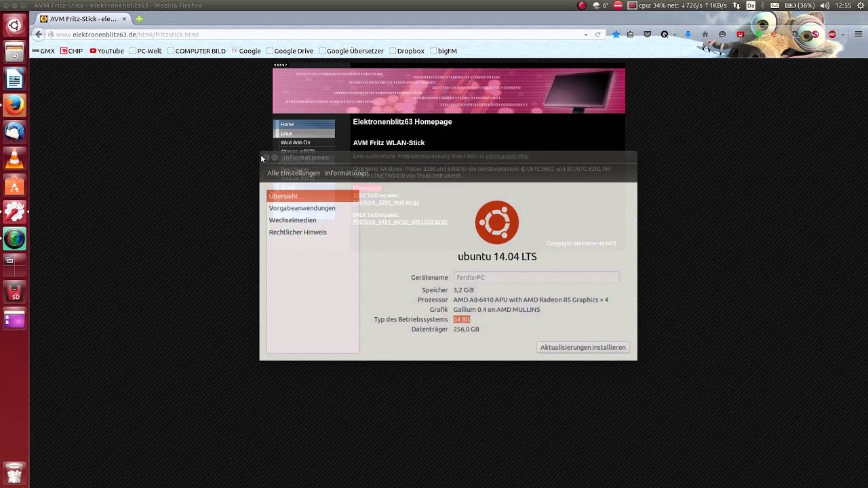
Task: Open the battery indicator showing 36%
Action: coord(799,5)
